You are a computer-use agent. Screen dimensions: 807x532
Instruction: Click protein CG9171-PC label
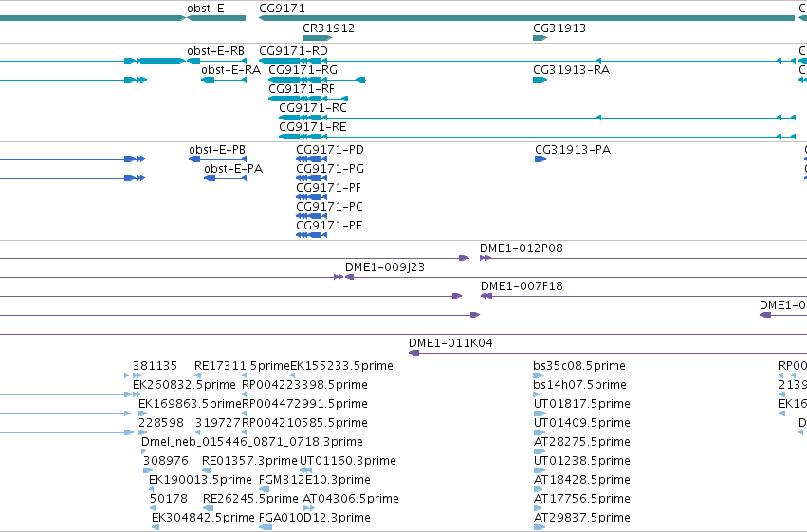(329, 207)
